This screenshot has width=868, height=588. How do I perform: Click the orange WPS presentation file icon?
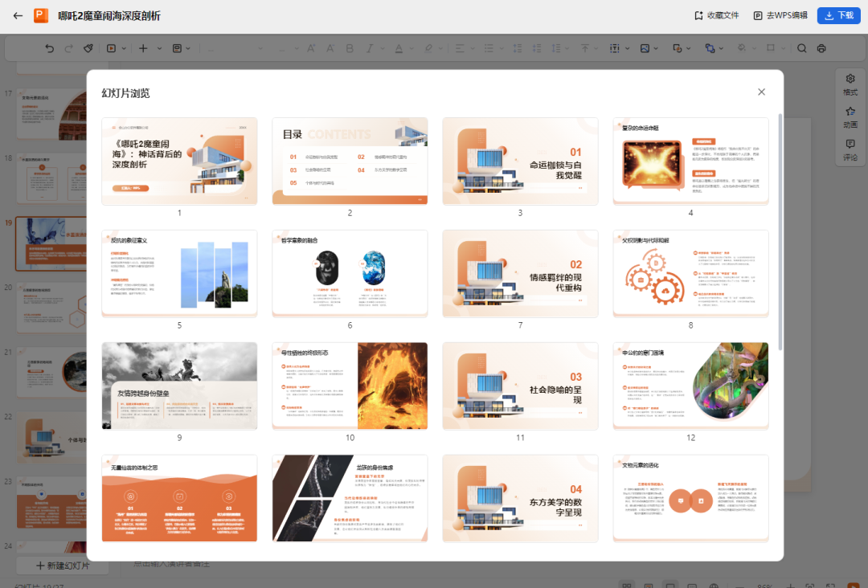tap(41, 15)
